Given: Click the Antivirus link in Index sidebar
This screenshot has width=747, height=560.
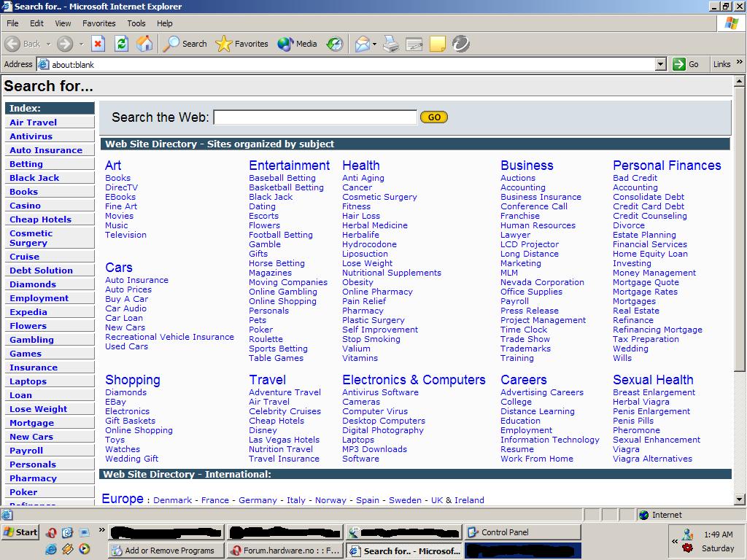Looking at the screenshot, I should pos(31,136).
